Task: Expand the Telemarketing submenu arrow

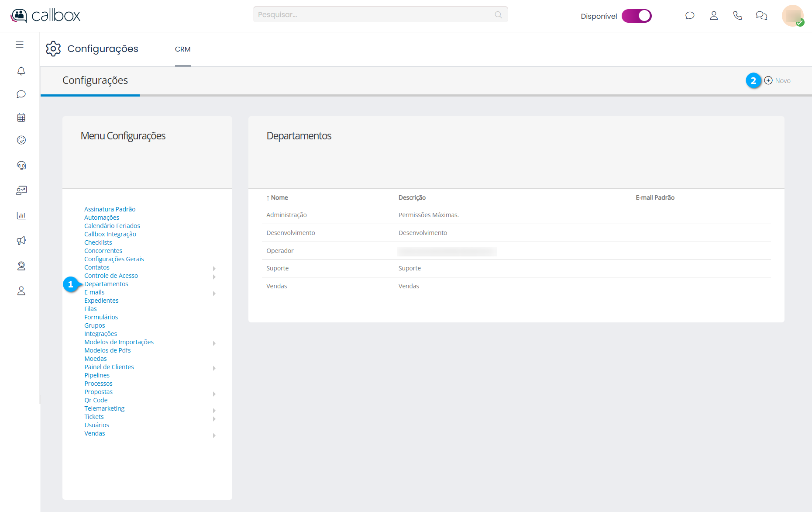Action: click(214, 410)
